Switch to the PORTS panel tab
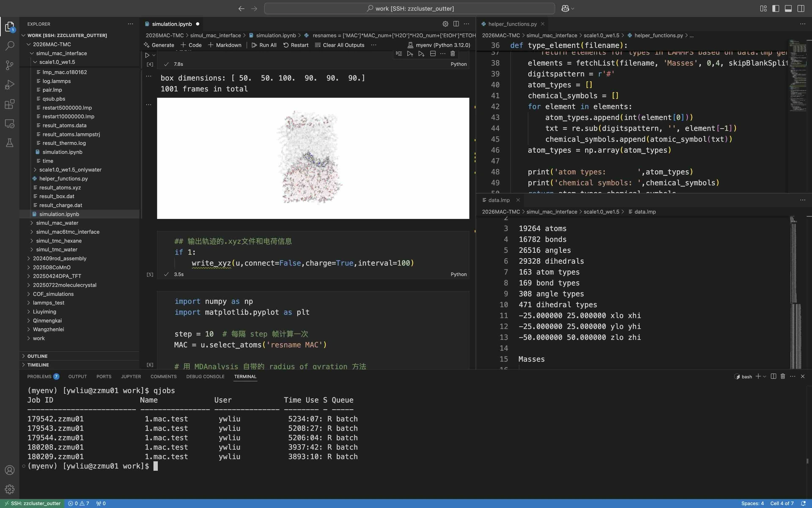This screenshot has height=508, width=812. pos(104,376)
